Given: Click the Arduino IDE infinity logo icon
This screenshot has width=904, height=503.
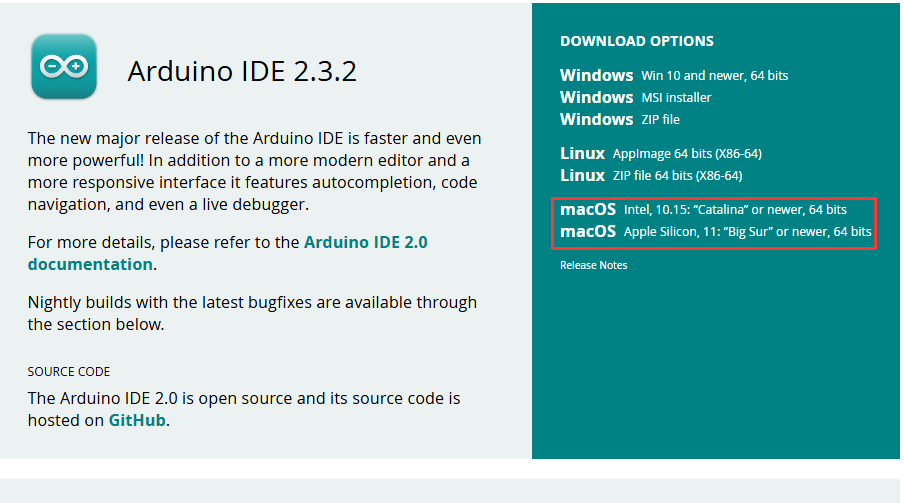Looking at the screenshot, I should tap(64, 66).
